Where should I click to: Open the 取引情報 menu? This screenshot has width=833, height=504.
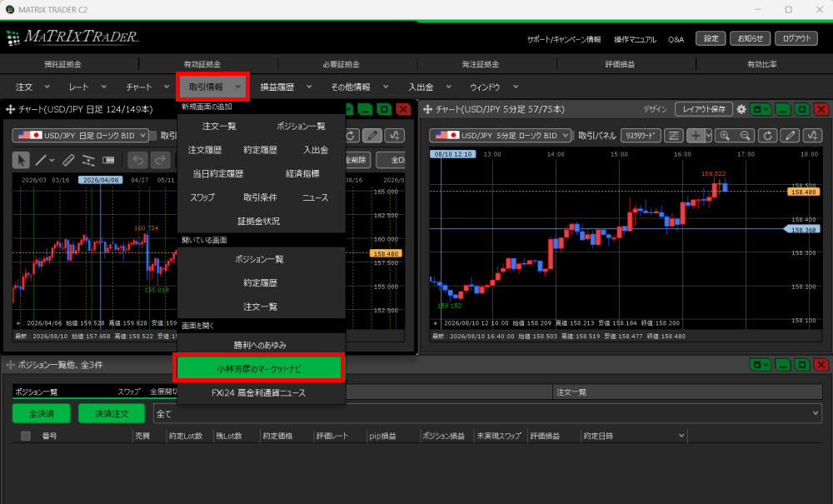213,87
